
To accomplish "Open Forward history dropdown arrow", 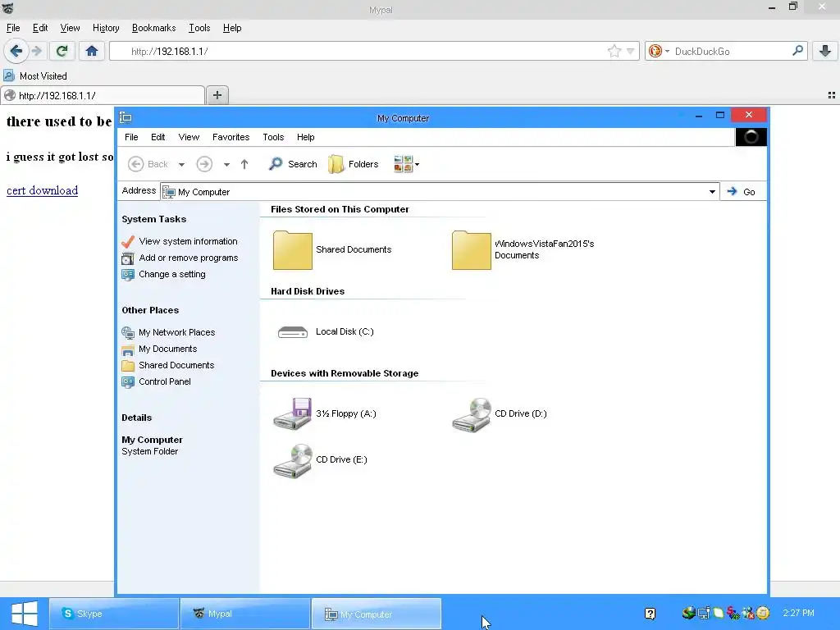I will tap(226, 164).
